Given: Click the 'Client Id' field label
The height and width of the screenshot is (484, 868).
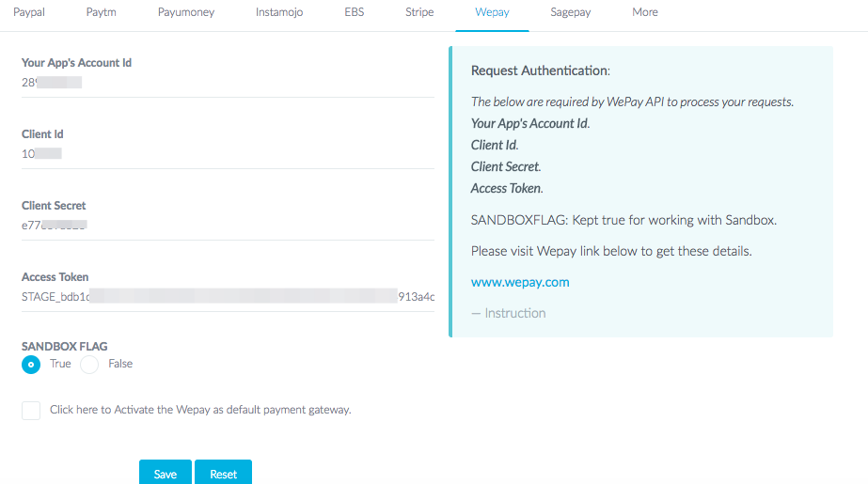Looking at the screenshot, I should pyautogui.click(x=42, y=133).
